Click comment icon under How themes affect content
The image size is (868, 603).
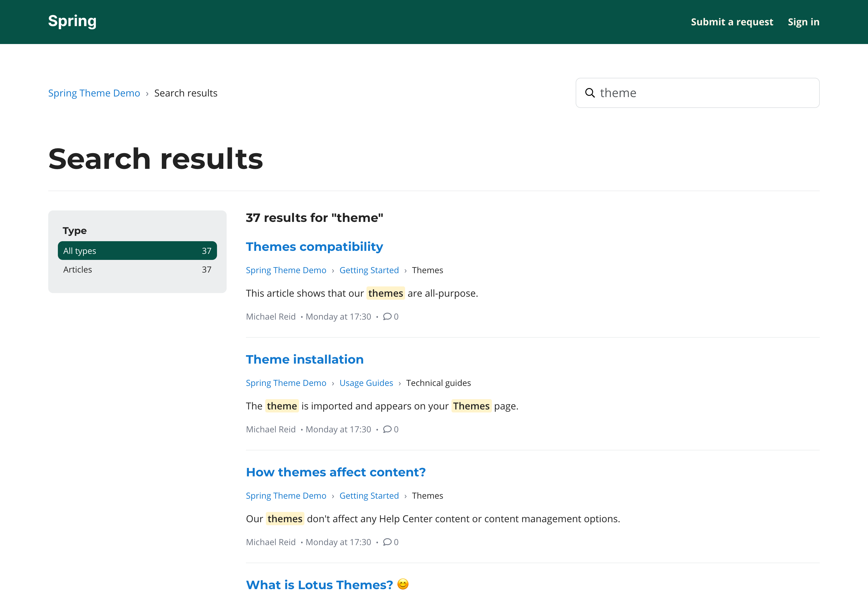[387, 542]
